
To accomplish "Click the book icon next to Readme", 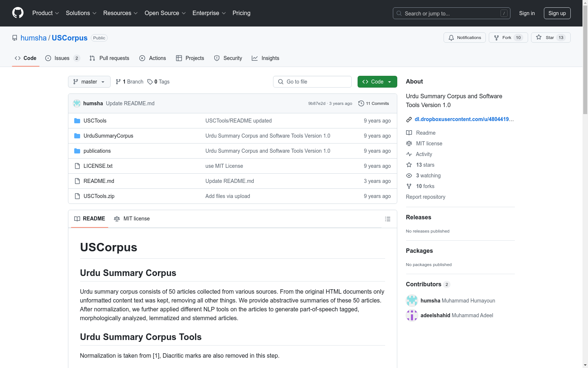I will [409, 133].
